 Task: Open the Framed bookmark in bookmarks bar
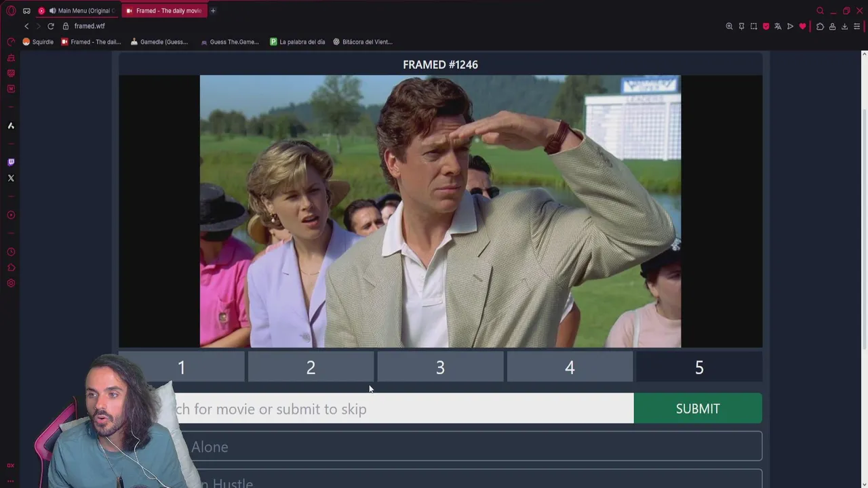coord(91,42)
